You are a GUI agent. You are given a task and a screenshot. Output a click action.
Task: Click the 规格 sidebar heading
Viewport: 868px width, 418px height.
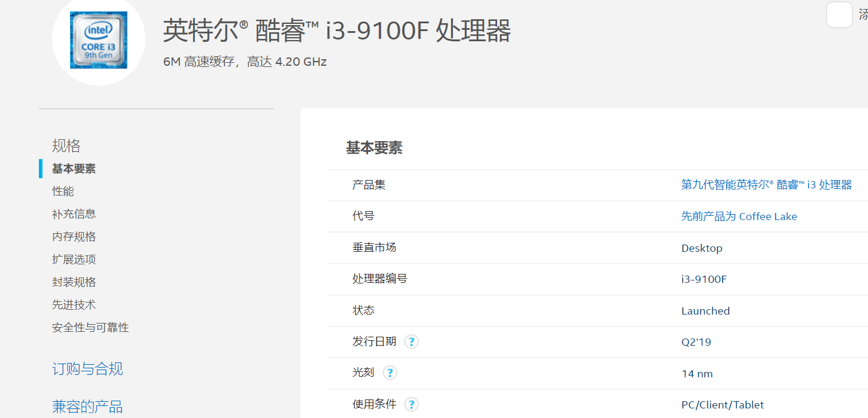point(66,145)
